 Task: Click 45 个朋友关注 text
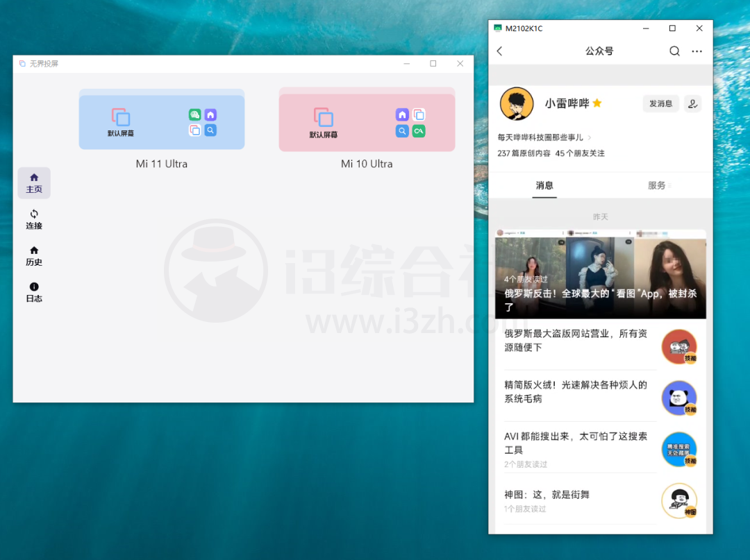(580, 153)
